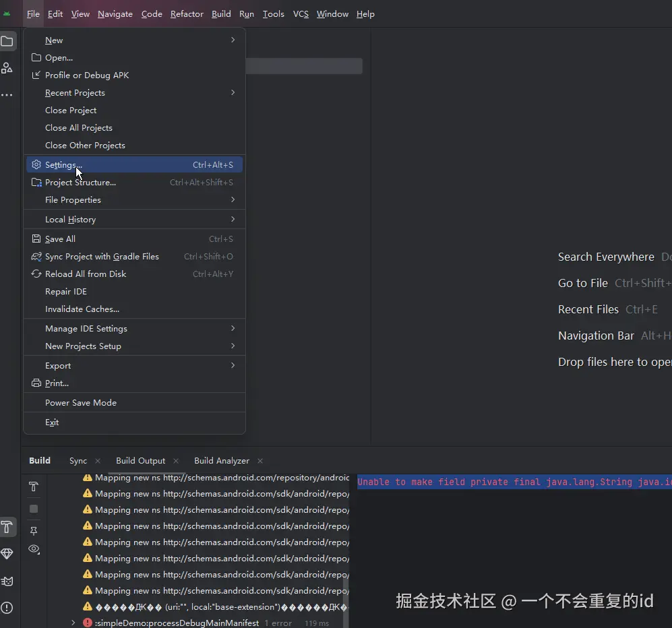Click the Print printer icon
This screenshot has height=628, width=672.
(x=36, y=383)
